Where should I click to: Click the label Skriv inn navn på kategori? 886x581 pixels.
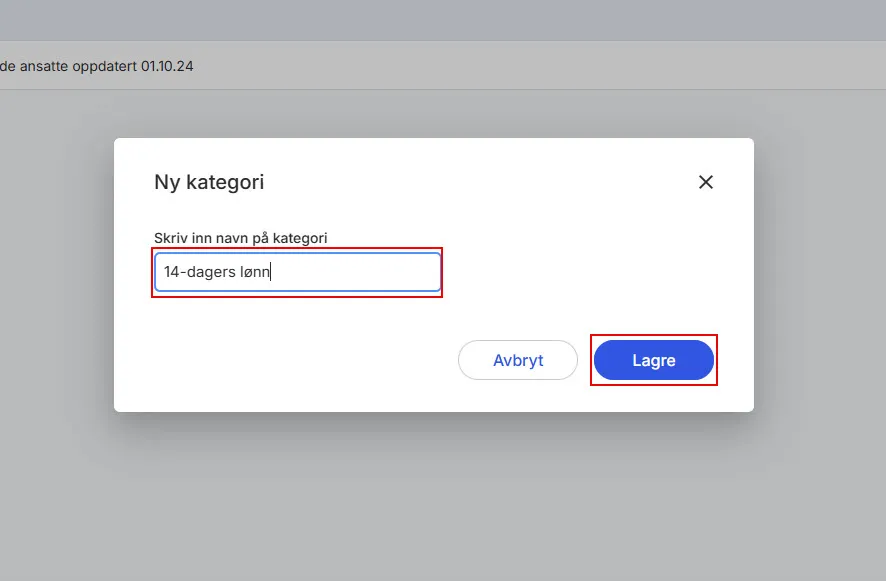(x=241, y=238)
